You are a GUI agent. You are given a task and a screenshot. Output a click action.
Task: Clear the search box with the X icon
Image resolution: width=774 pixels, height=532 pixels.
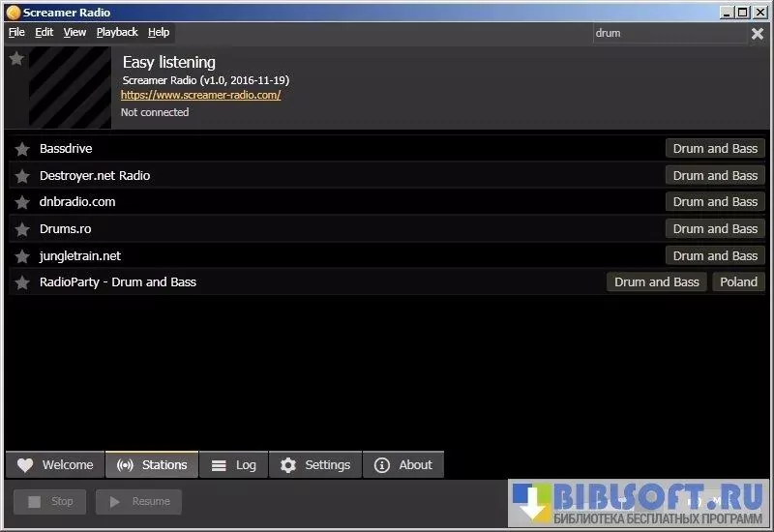tap(758, 33)
